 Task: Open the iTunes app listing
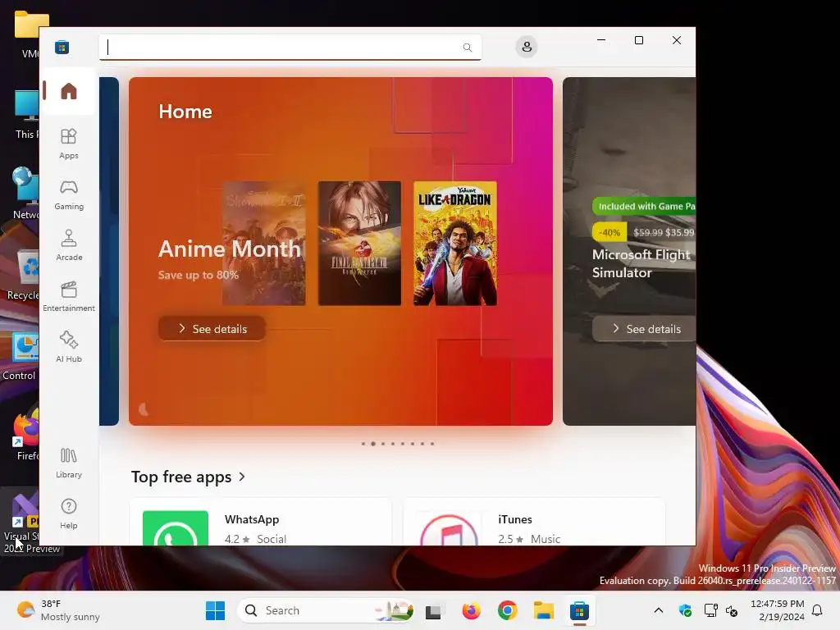click(x=534, y=523)
